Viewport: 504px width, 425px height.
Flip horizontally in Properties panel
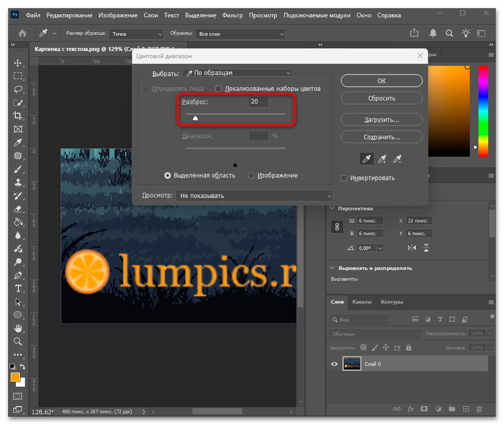click(x=412, y=247)
